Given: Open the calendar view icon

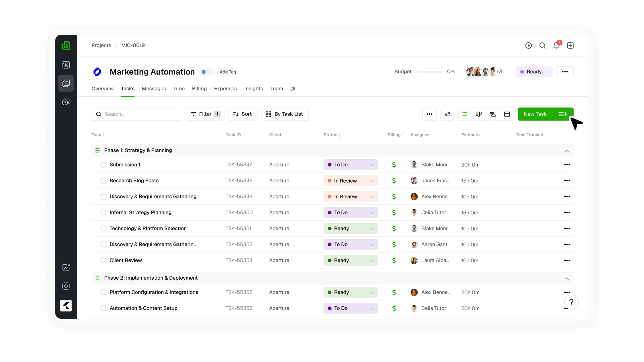Looking at the screenshot, I should 507,114.
